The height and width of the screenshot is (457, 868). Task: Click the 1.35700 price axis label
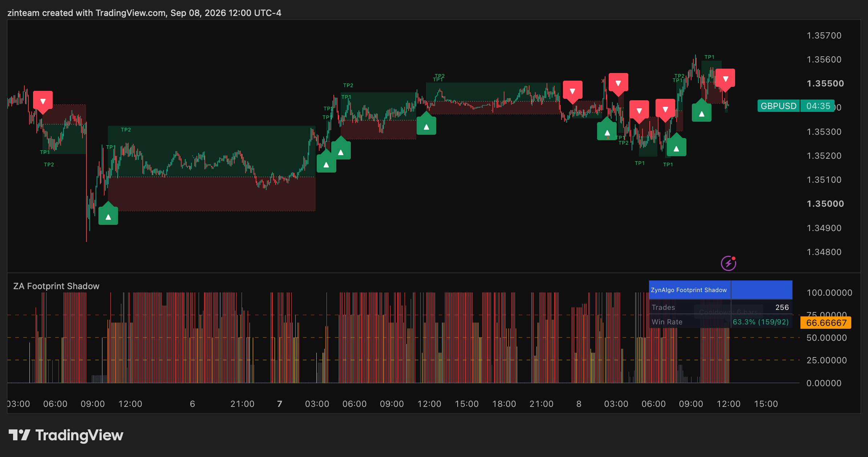click(824, 36)
